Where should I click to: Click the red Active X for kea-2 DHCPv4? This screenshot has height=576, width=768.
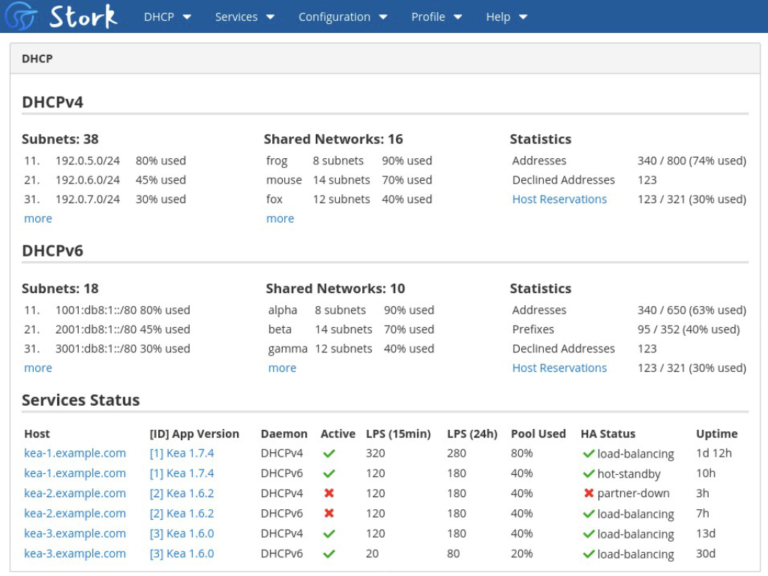coord(328,494)
